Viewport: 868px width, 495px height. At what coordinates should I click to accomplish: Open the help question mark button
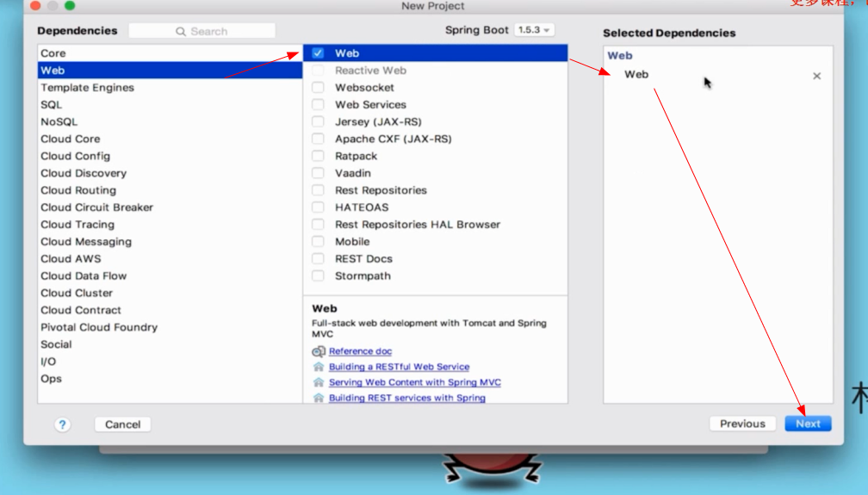click(x=63, y=424)
